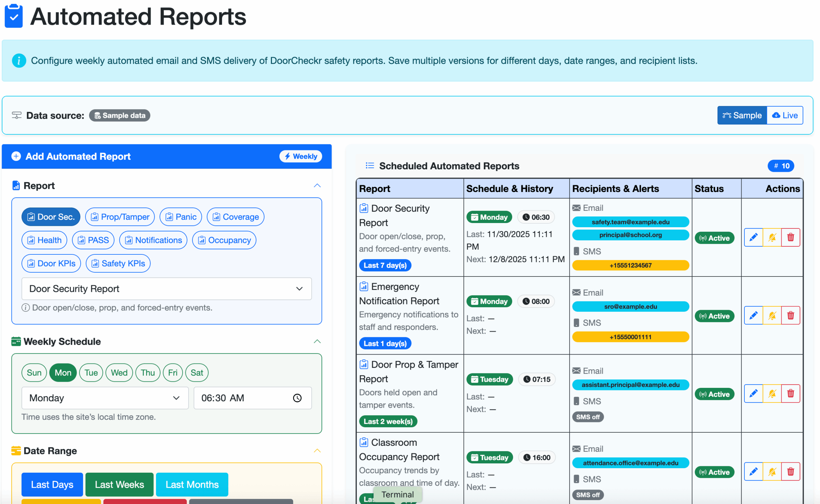Open the Monday day dropdown
This screenshot has width=820, height=504.
pyautogui.click(x=105, y=398)
